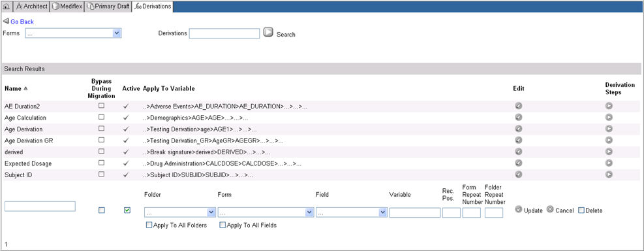Click Active checkmark for Subject ID row

[126, 175]
